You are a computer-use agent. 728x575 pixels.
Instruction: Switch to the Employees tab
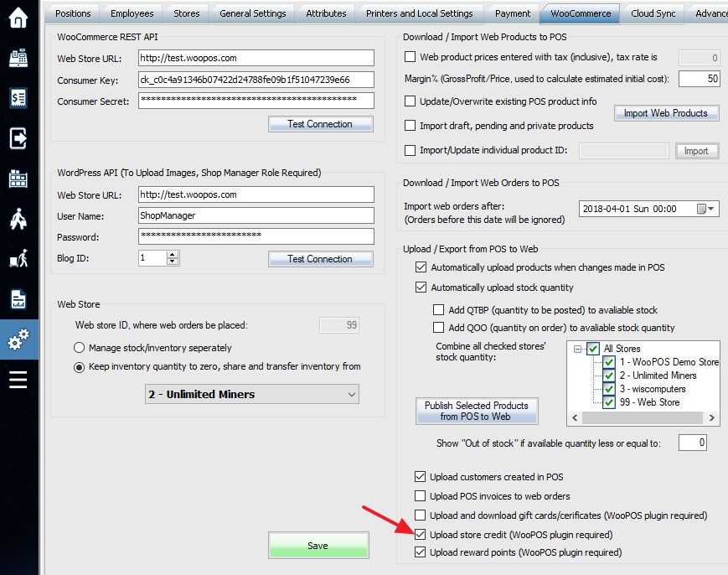pyautogui.click(x=132, y=13)
